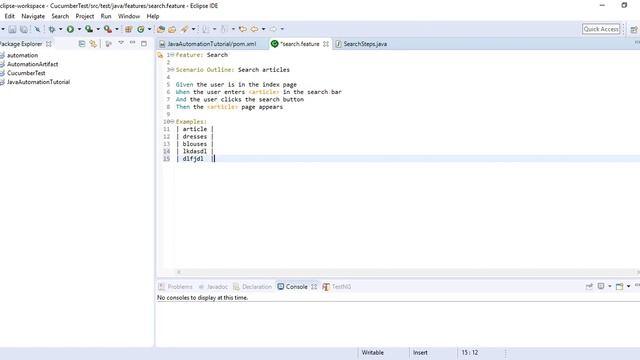Open the Run menu
The height and width of the screenshot is (360, 640).
tap(106, 16)
